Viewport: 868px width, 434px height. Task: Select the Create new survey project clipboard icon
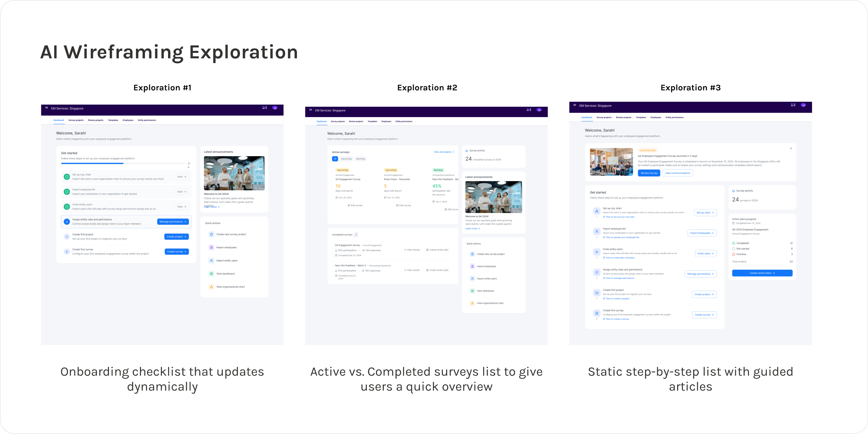[211, 234]
